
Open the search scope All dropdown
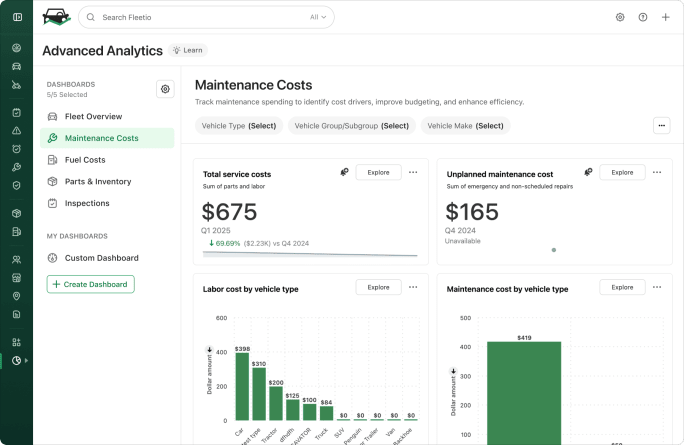pyautogui.click(x=318, y=17)
